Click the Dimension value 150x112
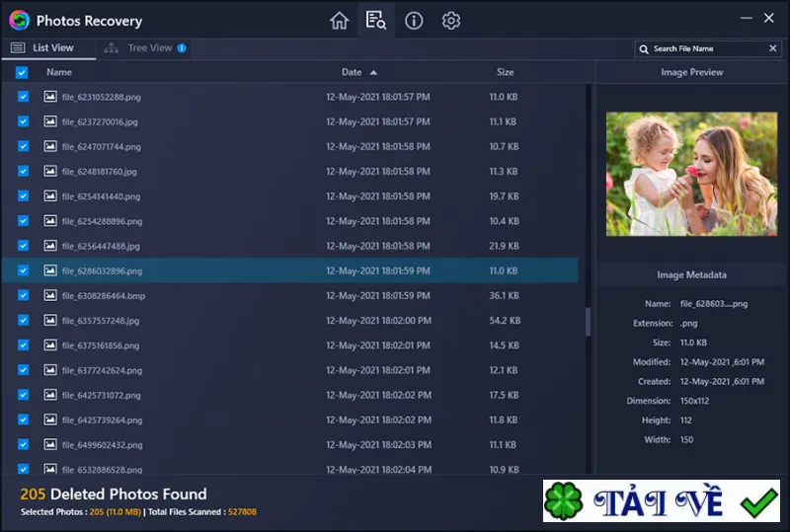 (694, 401)
